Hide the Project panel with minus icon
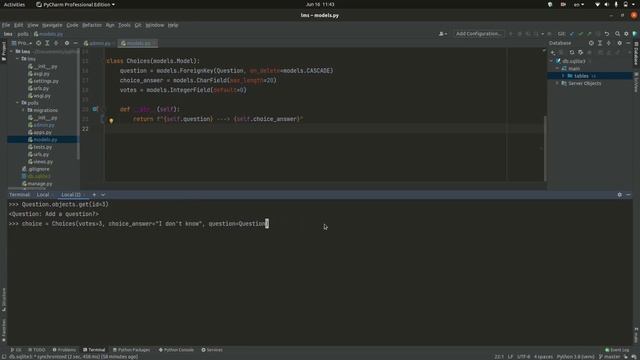640x360 pixels. (x=75, y=43)
